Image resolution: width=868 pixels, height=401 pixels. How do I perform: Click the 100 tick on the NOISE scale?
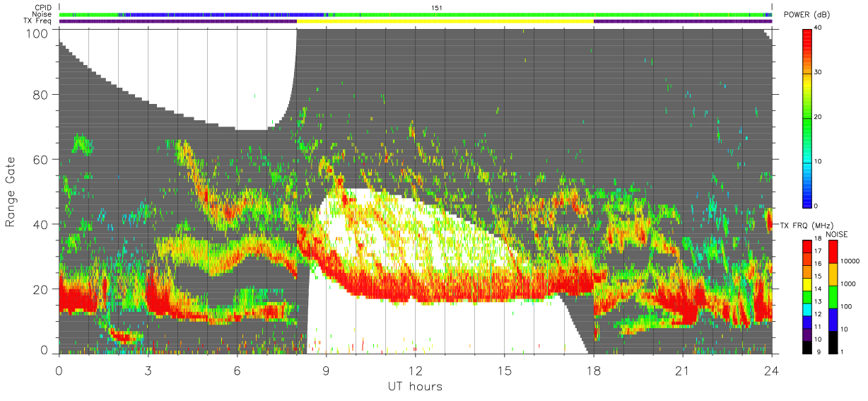(x=845, y=308)
